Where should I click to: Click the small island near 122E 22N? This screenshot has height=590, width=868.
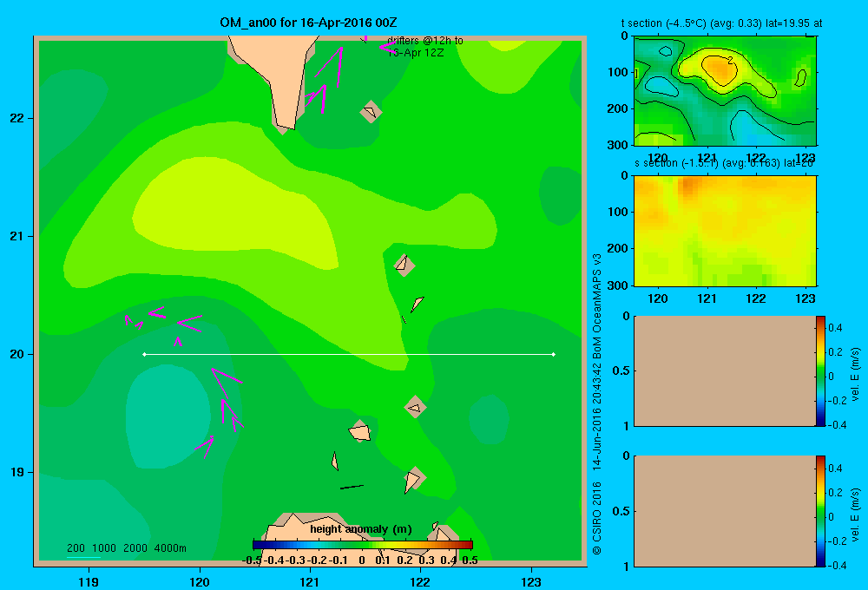(x=371, y=112)
